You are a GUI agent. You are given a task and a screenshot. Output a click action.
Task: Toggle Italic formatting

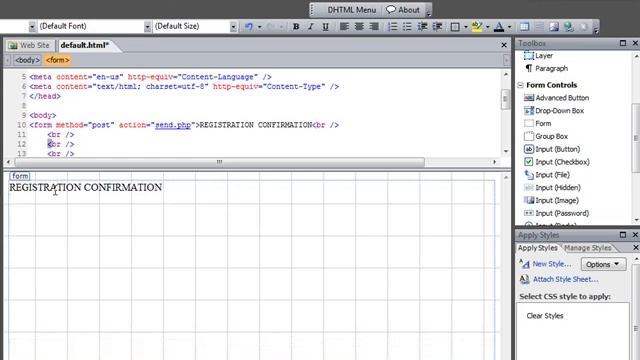311,27
